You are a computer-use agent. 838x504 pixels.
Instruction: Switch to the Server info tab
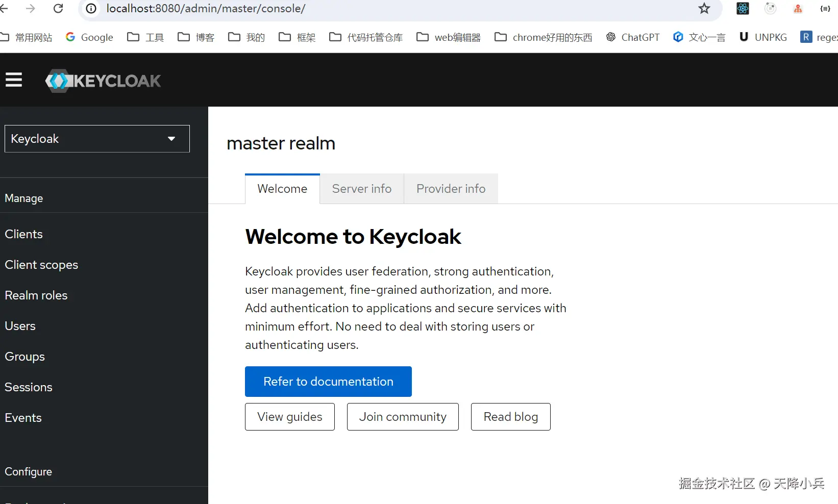coord(361,189)
